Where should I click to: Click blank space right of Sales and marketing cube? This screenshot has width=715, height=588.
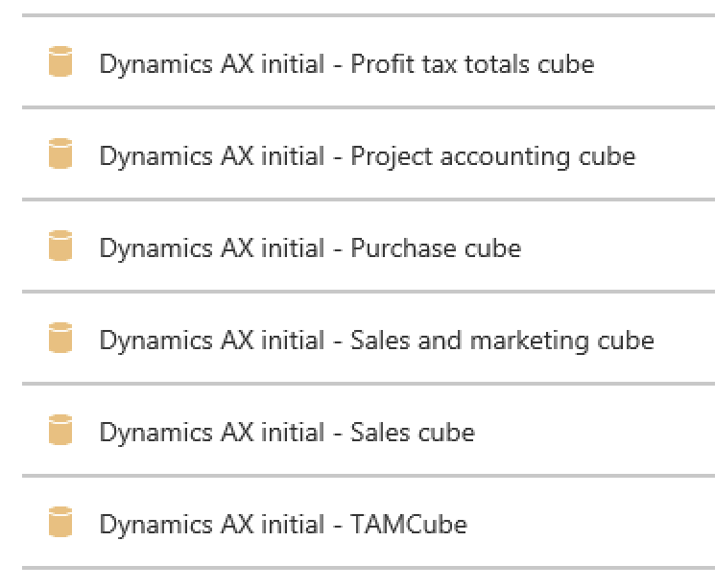(684, 341)
